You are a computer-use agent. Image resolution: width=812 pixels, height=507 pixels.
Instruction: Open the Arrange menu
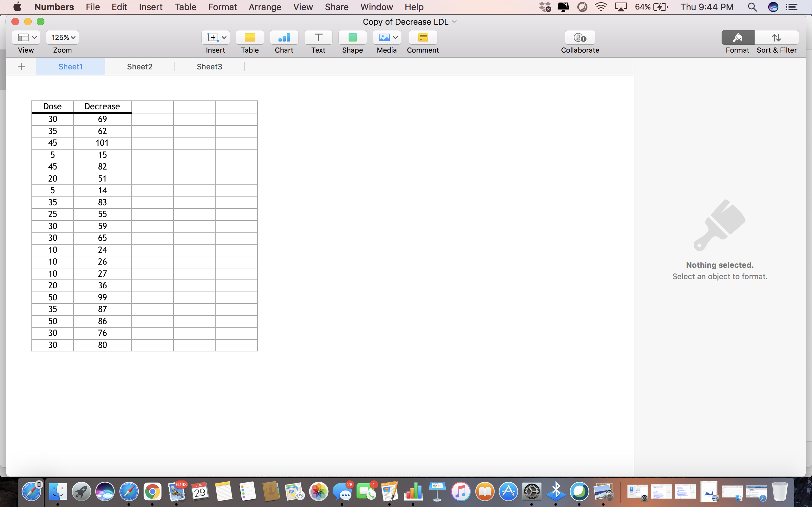coord(265,7)
